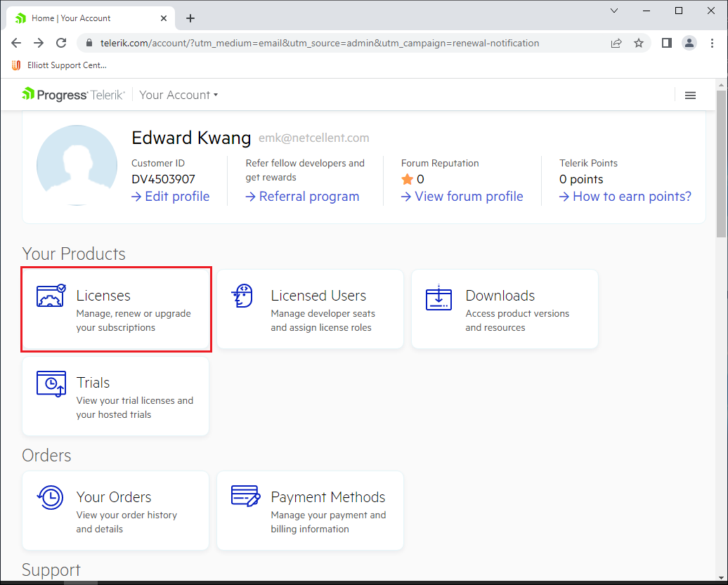Click the Payment Methods card icon
728x585 pixels.
(246, 496)
